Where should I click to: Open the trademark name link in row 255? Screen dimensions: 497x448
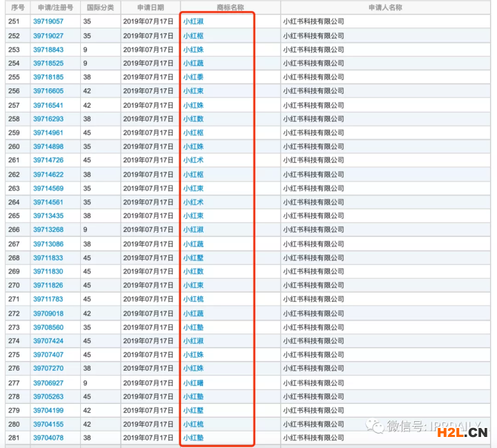coord(193,77)
